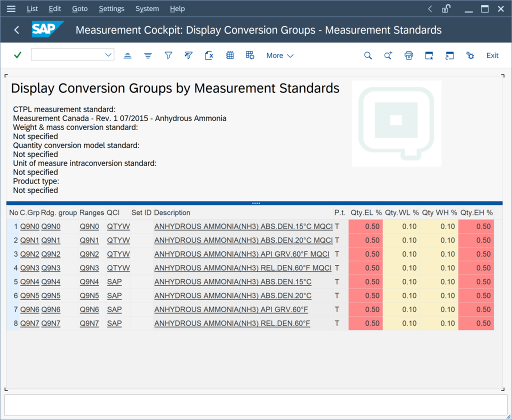Click the green checkmark Enter icon

17,55
